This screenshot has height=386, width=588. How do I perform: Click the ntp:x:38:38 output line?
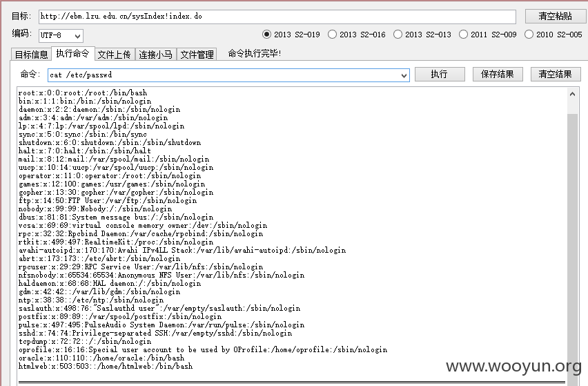coord(91,300)
